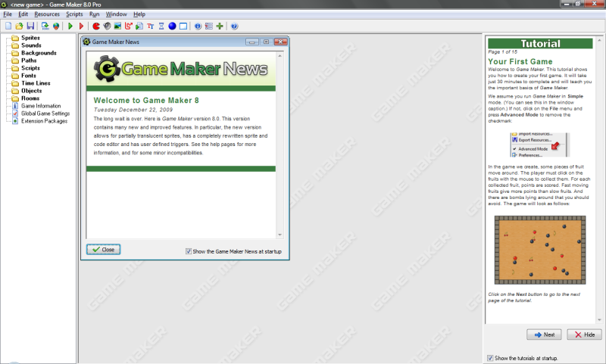
Task: Run the game with green arrow
Action: (x=70, y=26)
